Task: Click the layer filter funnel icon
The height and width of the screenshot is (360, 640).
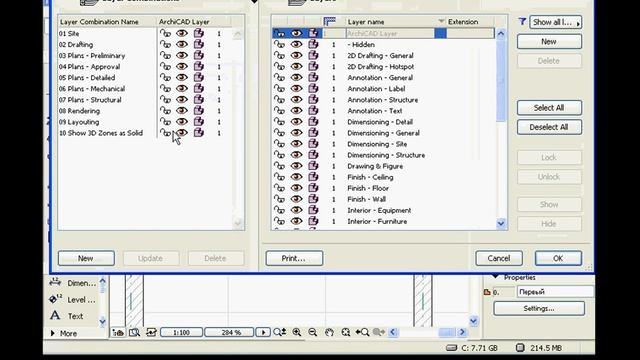Action: coord(522,22)
